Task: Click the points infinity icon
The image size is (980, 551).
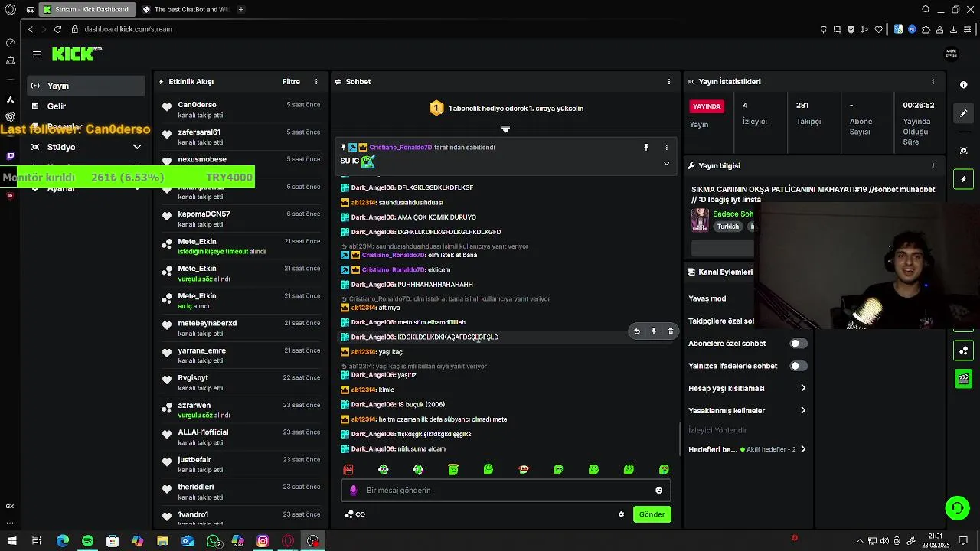Action: coord(355,514)
